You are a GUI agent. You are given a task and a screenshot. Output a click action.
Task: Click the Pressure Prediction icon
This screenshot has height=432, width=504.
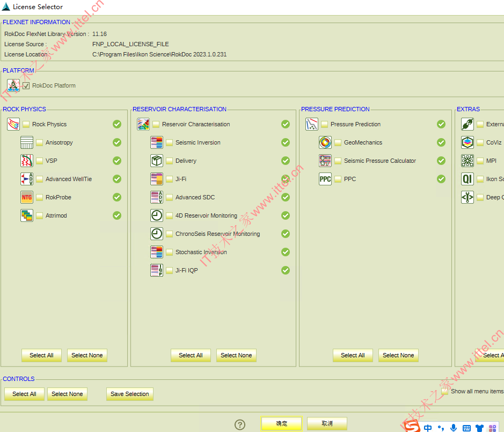click(x=311, y=124)
